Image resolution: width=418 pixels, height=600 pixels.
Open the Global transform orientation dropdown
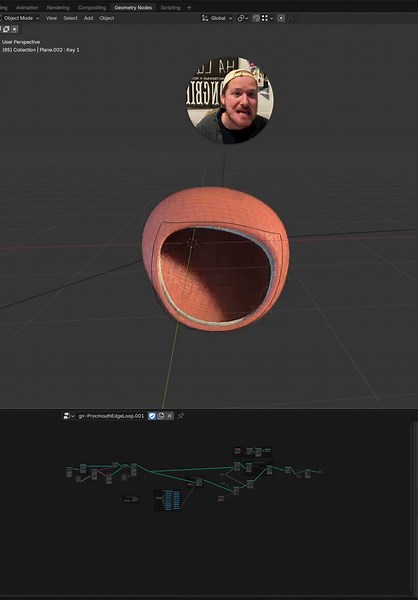coord(217,18)
